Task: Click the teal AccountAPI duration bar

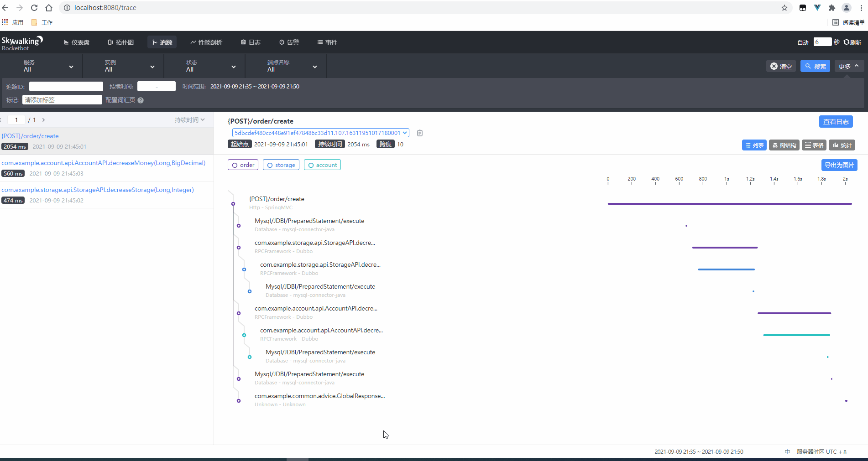Action: 796,335
